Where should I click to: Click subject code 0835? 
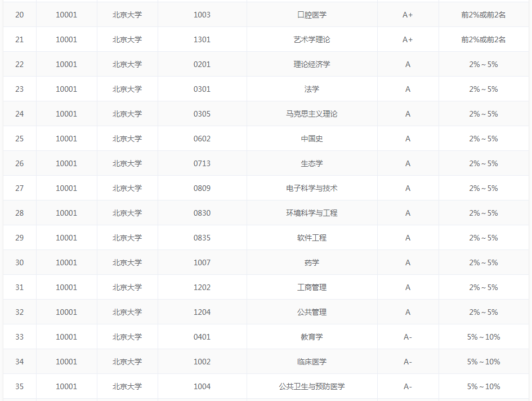[x=202, y=238]
